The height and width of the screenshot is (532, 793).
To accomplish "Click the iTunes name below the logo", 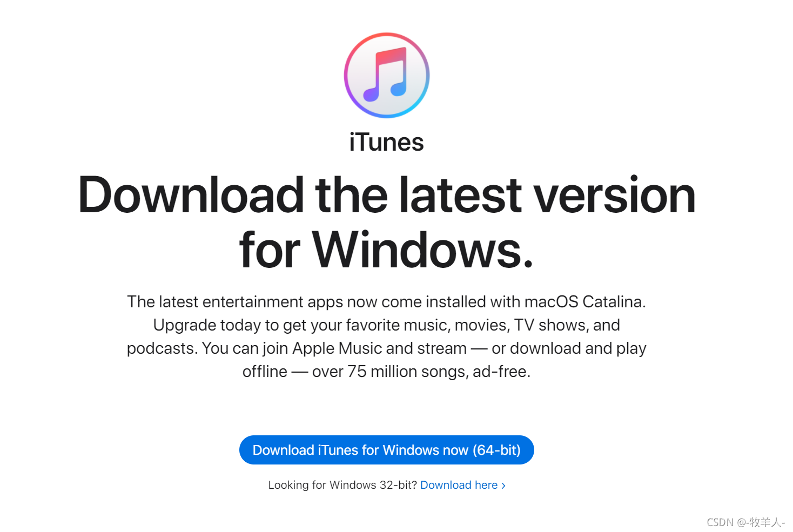I will pos(387,143).
